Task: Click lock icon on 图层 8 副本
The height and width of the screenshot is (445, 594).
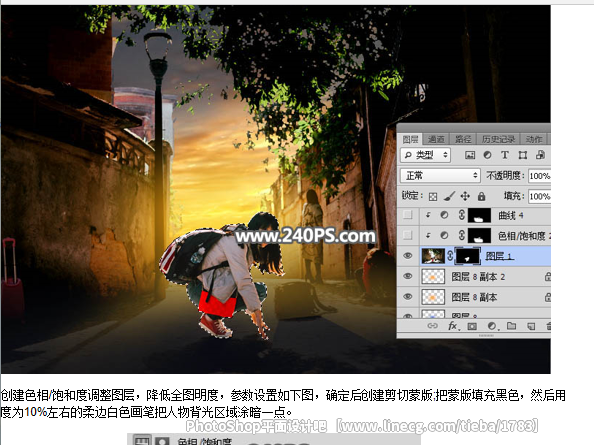Action: tap(548, 297)
